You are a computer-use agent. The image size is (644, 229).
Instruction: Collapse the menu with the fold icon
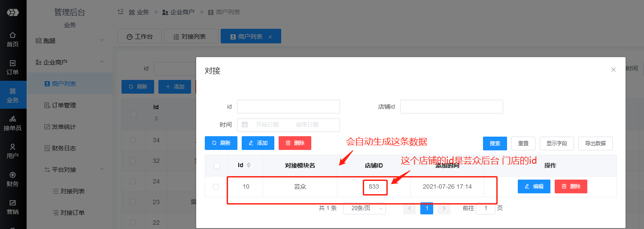[121, 12]
